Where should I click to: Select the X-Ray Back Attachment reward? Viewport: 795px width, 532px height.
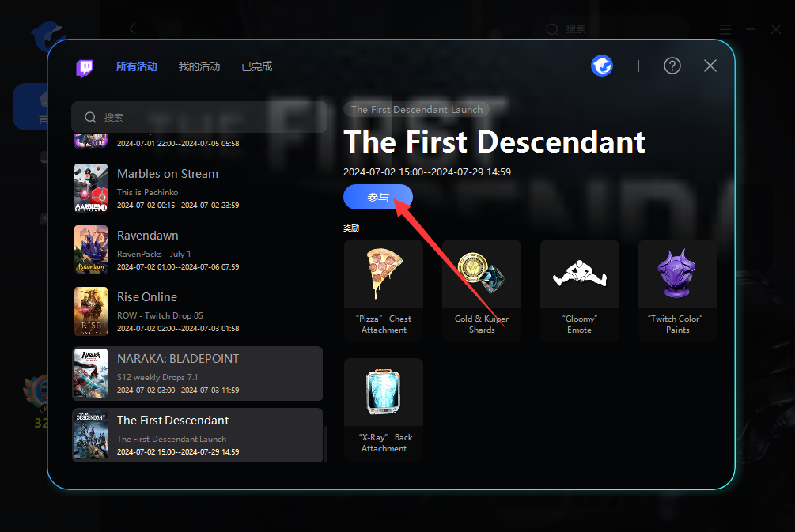384,409
